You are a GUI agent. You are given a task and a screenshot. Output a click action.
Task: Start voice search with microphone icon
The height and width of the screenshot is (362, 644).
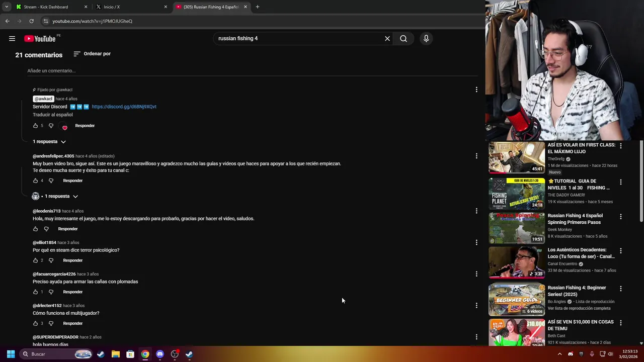426,39
